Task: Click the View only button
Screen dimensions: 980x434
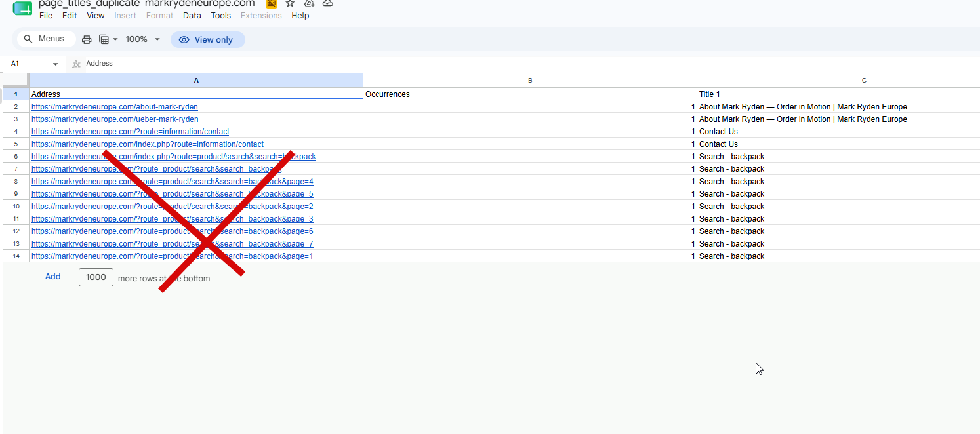Action: click(207, 39)
